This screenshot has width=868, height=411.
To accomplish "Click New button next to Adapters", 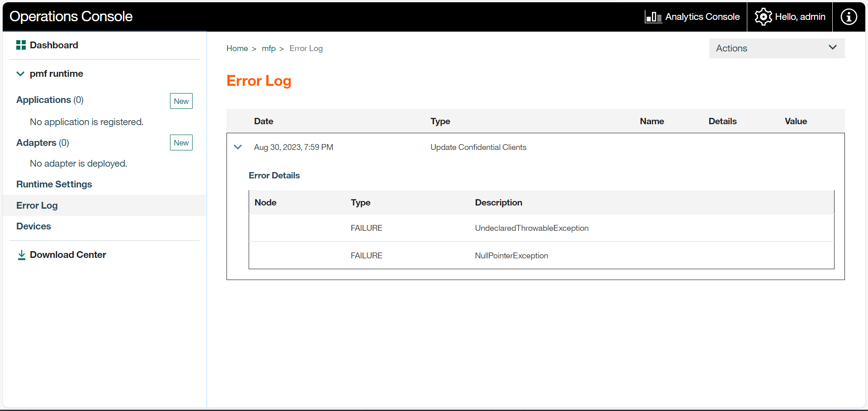I will pos(181,143).
